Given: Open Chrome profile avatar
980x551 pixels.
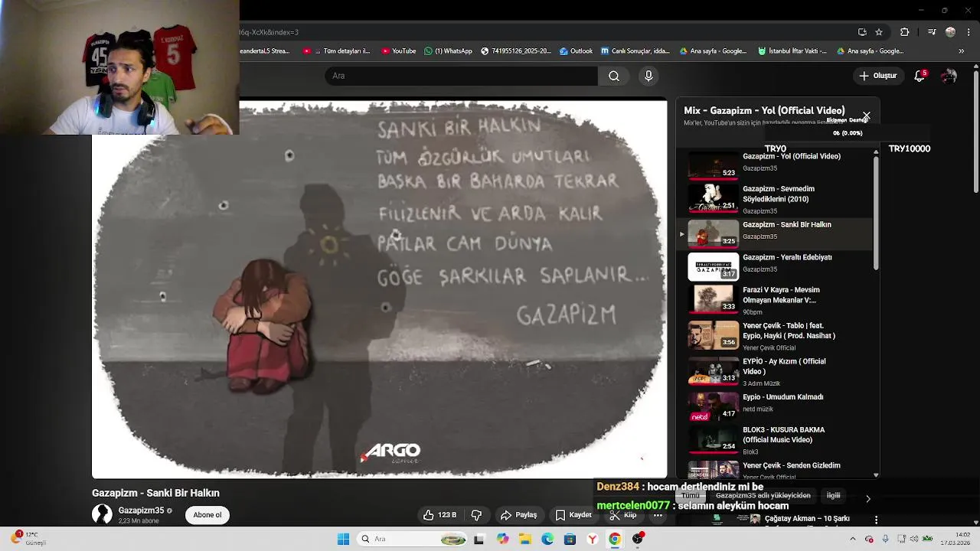Looking at the screenshot, I should click(950, 32).
